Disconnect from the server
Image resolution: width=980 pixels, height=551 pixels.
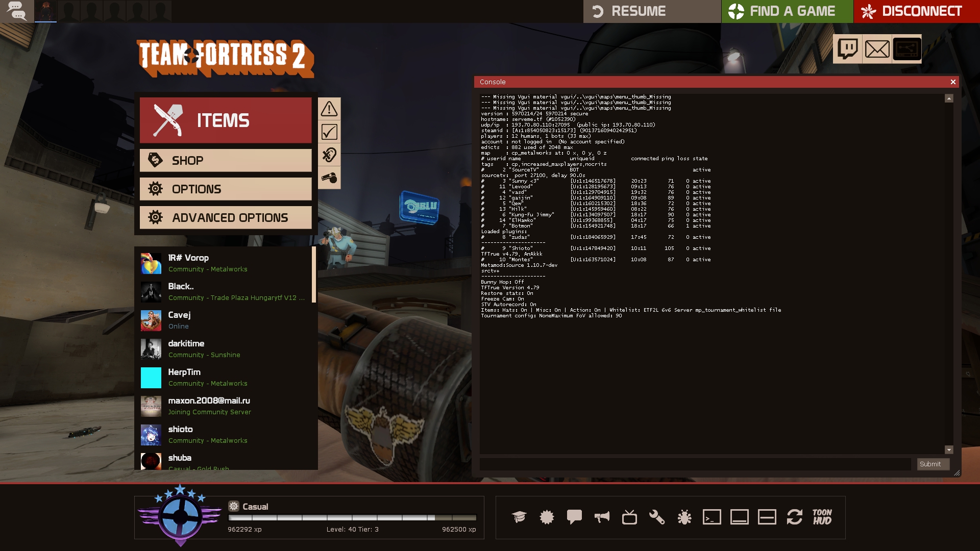(x=917, y=11)
